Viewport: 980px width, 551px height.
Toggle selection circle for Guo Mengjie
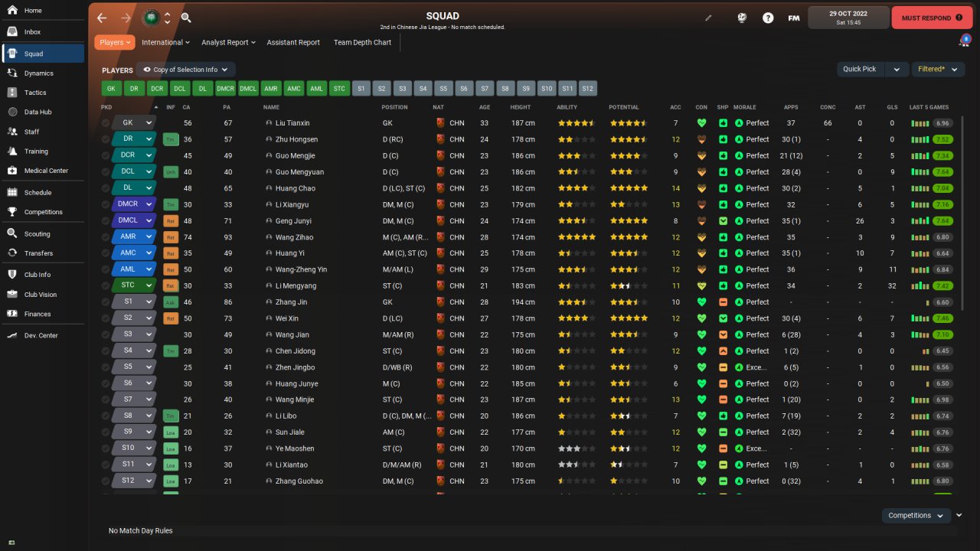point(106,155)
